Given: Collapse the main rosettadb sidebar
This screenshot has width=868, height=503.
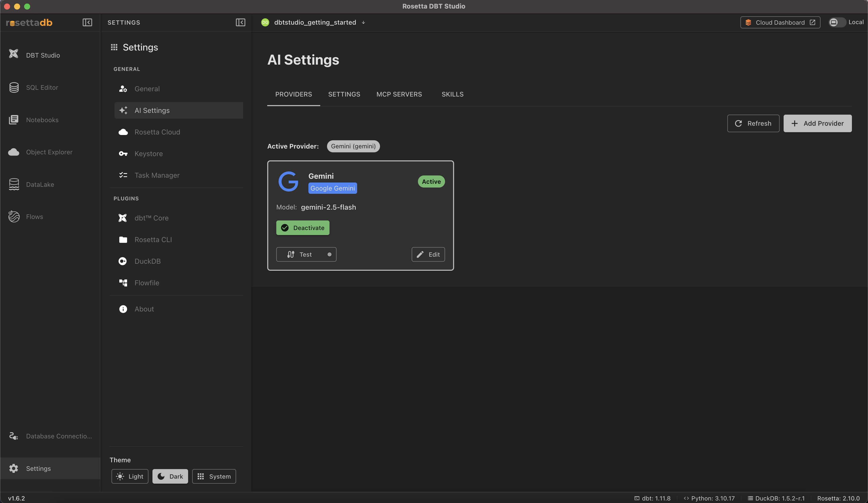Looking at the screenshot, I should click(87, 22).
